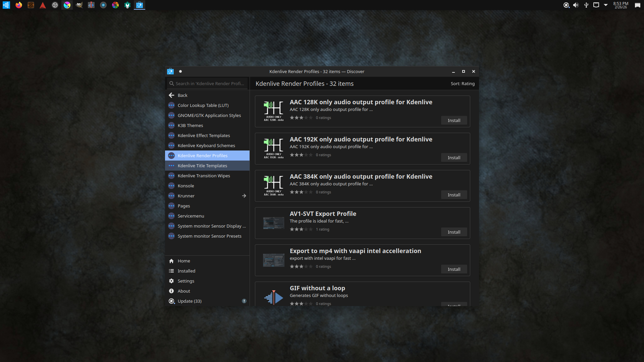
Task: Open Kdenlive from the top panel
Action: click(91, 5)
